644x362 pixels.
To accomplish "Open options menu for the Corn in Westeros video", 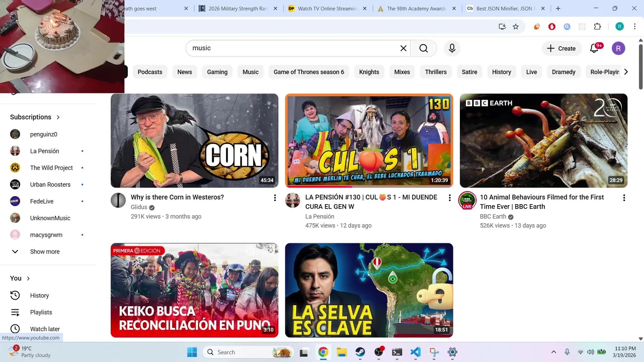I will (275, 198).
